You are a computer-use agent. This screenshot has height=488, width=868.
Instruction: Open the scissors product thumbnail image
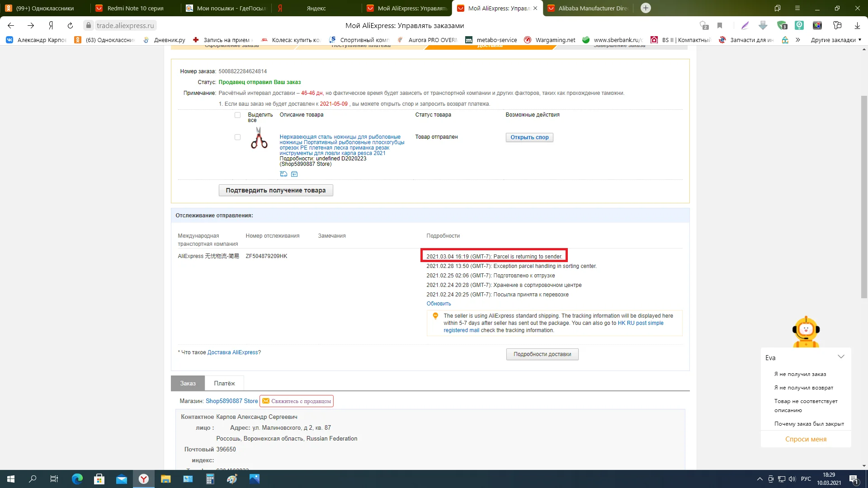[259, 138]
